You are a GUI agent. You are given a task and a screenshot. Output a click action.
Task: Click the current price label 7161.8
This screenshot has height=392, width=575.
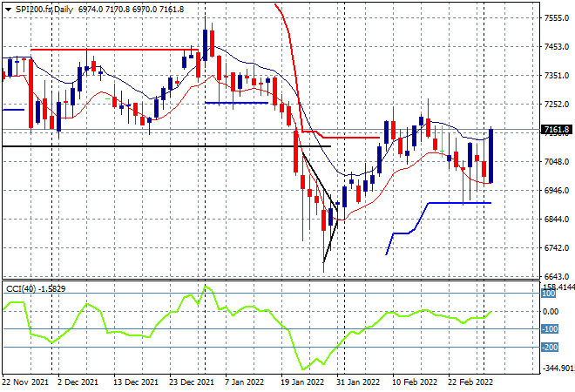tap(557, 130)
